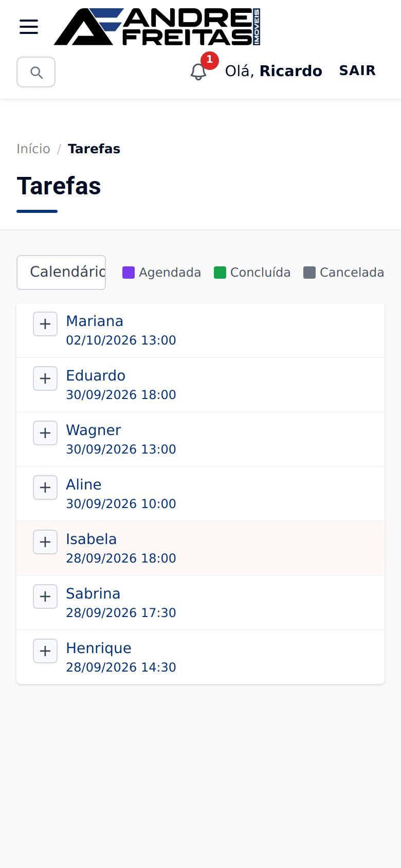This screenshot has width=401, height=868.
Task: Click the gray Cancelada swatch
Action: [309, 273]
